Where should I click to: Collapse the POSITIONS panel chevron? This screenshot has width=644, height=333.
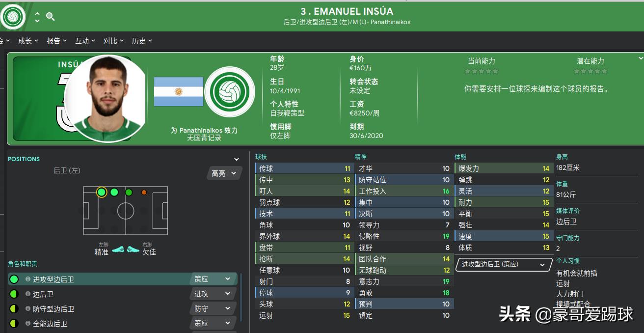tap(236, 159)
